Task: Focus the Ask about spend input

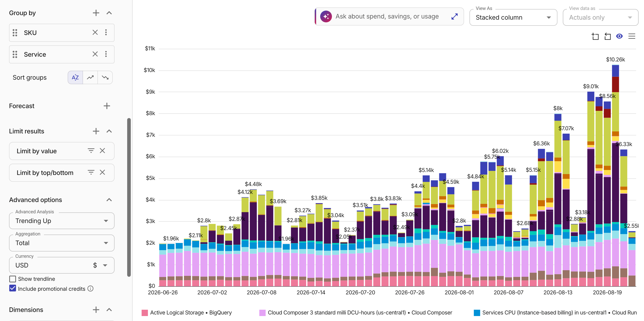Action: (x=387, y=16)
